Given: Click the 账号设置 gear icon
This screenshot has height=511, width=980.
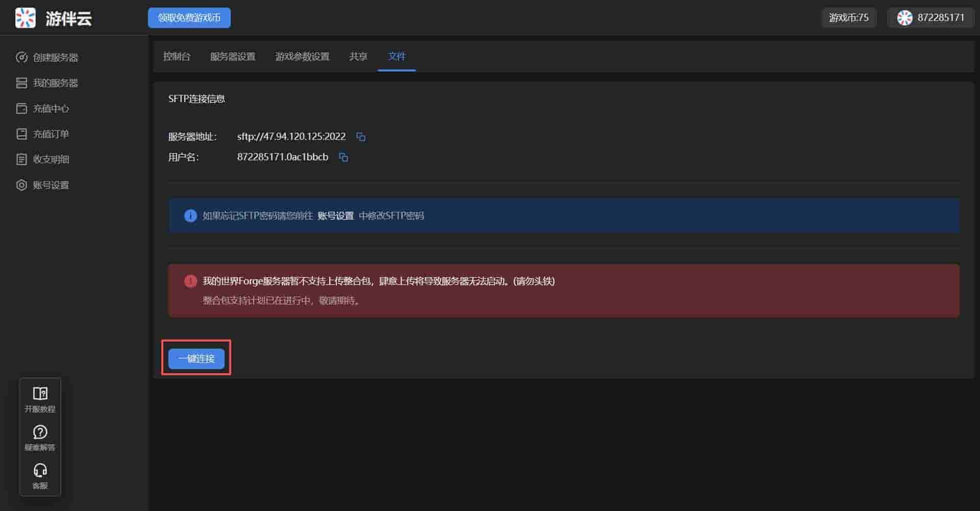Looking at the screenshot, I should coord(21,185).
